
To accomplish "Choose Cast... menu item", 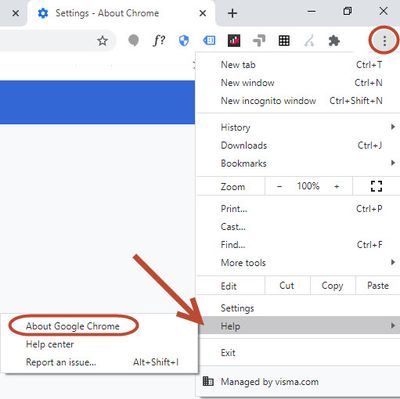I will point(298,227).
